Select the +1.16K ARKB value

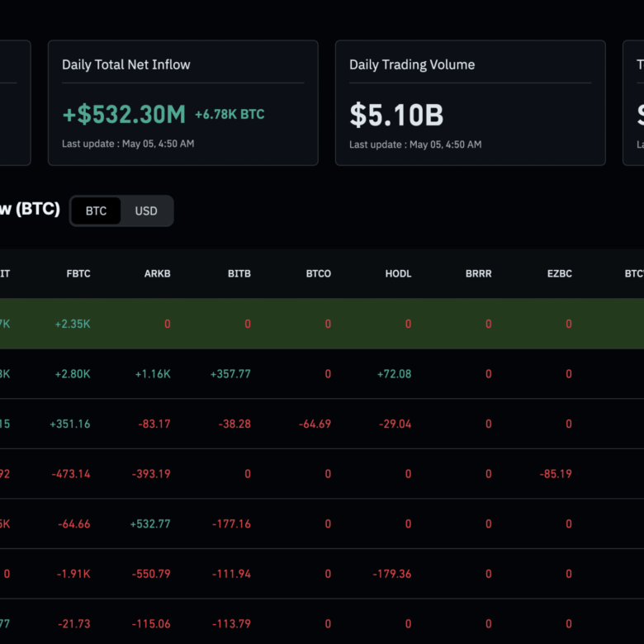pyautogui.click(x=153, y=374)
